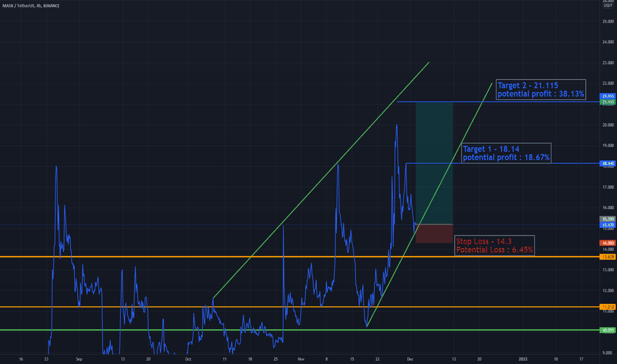This screenshot has width=617, height=364.
Task: Click the 22 date label on time axis
Action: click(x=377, y=359)
